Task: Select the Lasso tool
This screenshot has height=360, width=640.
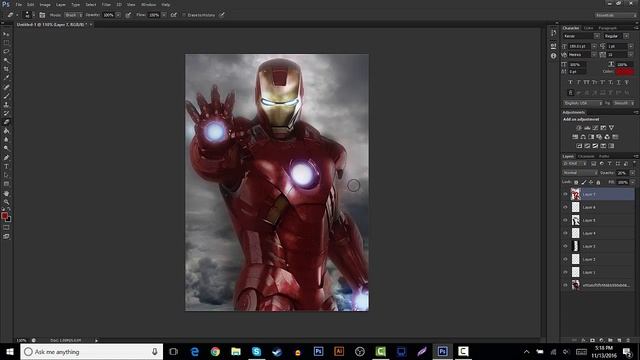Action: [6, 51]
